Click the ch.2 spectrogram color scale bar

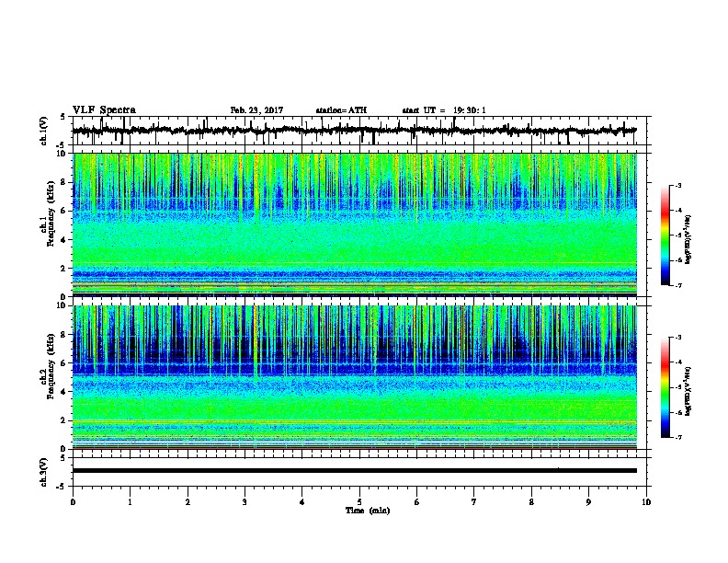click(665, 387)
